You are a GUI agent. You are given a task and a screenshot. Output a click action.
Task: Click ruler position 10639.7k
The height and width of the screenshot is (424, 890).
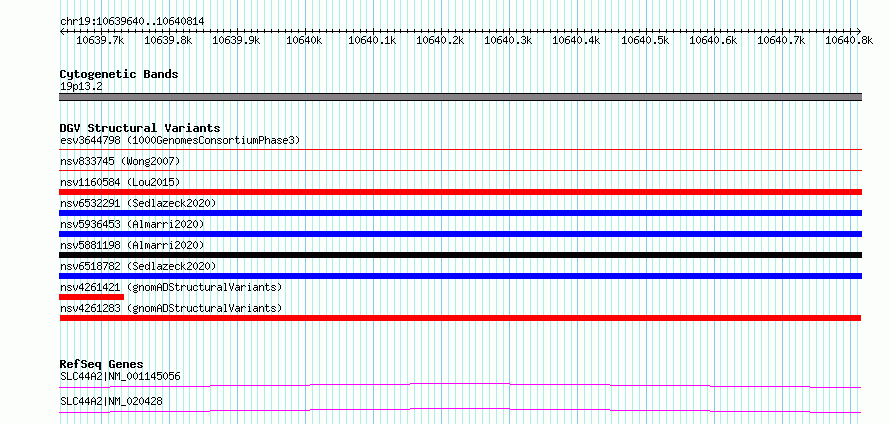(x=100, y=40)
